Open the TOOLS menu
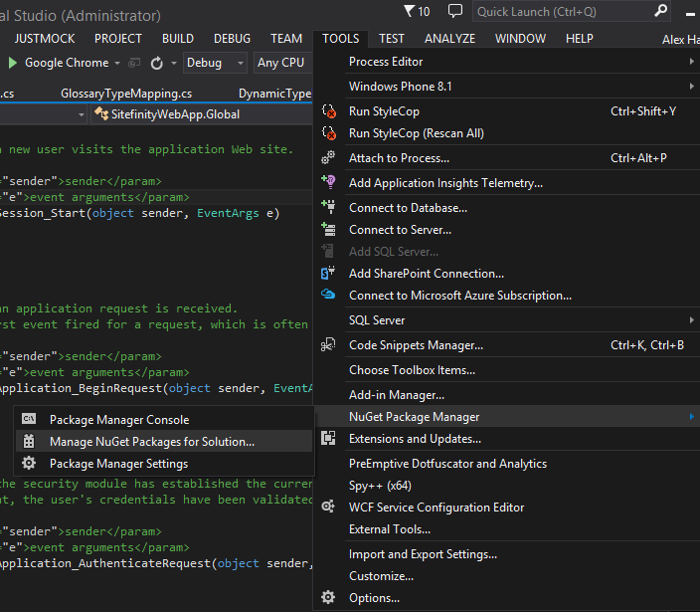The image size is (700, 612). click(341, 39)
